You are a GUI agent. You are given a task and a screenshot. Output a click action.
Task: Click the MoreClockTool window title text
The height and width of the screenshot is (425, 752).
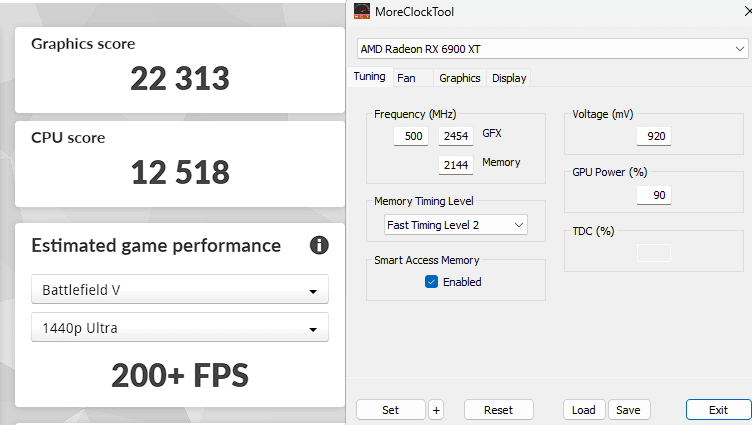(x=414, y=12)
